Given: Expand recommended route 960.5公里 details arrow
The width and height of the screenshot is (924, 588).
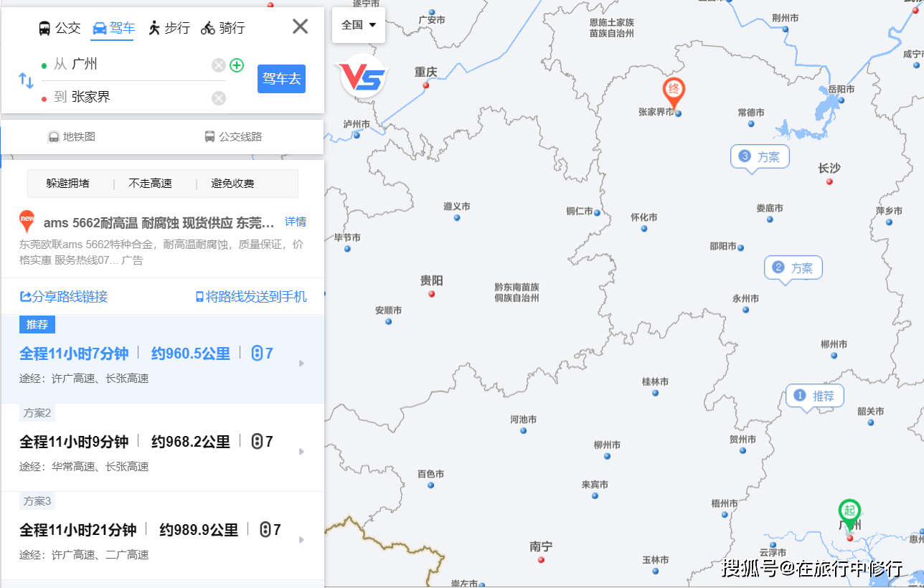Looking at the screenshot, I should tap(301, 364).
